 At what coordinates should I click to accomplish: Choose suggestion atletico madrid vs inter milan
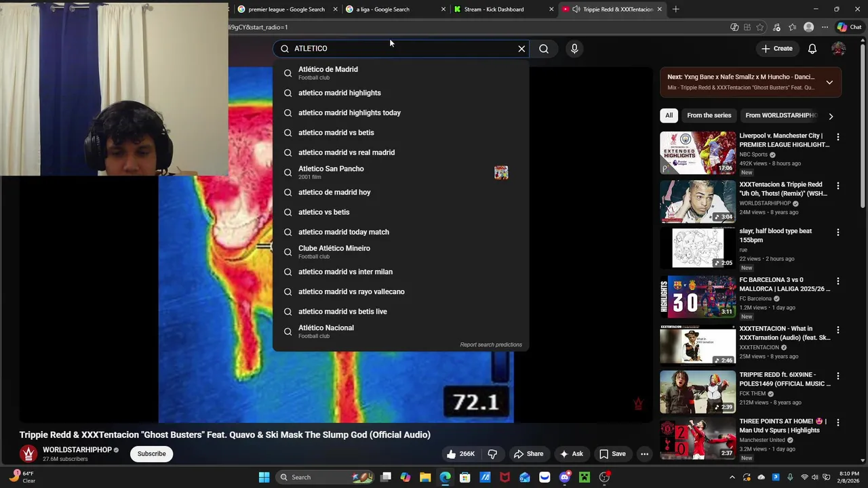point(400,272)
